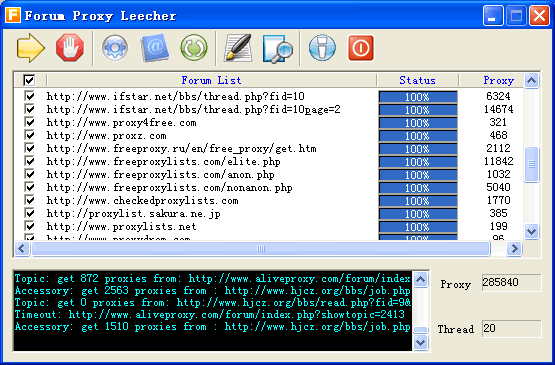Select the freeproxylists.com/elite.php URL

(x=164, y=162)
